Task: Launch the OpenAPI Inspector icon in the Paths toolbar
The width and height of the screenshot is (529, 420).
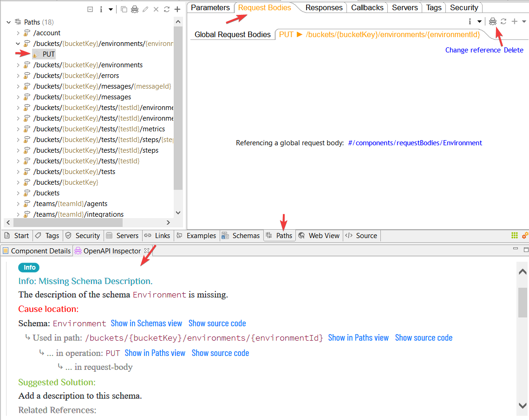Action: click(135, 9)
